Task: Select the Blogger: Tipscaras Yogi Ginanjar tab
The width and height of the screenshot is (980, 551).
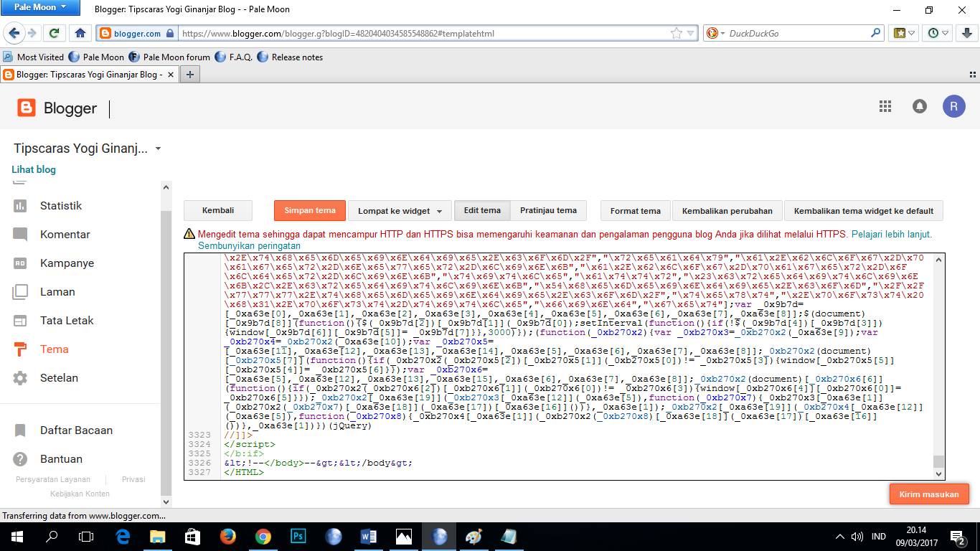Action: (x=90, y=75)
